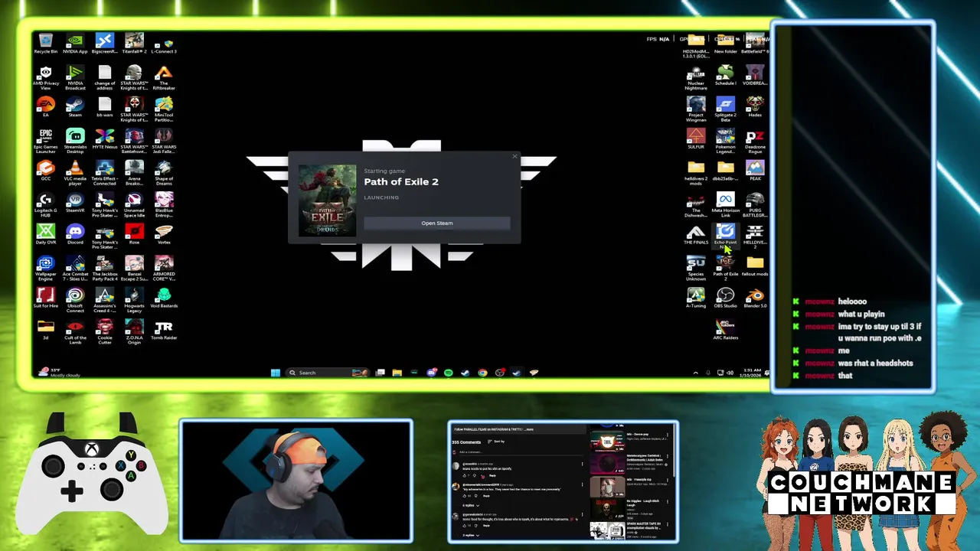Image resolution: width=980 pixels, height=551 pixels.
Task: Select the Cult of the Lamb icon
Action: pos(75,332)
